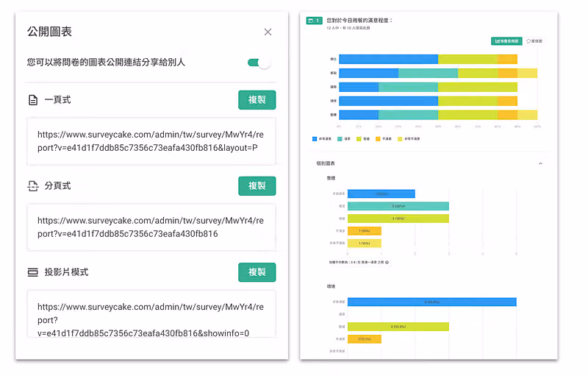The image size is (588, 376).
Task: Click the 一頁式 label
Action: pos(58,100)
